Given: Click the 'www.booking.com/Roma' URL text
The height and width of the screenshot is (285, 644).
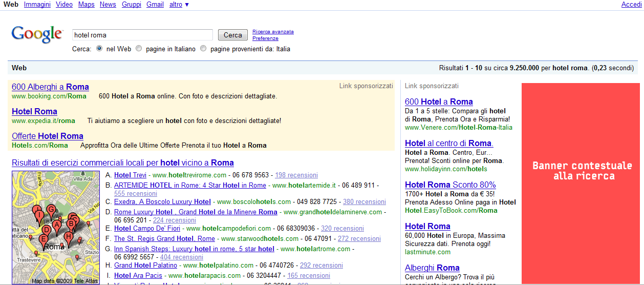Looking at the screenshot, I should (49, 96).
